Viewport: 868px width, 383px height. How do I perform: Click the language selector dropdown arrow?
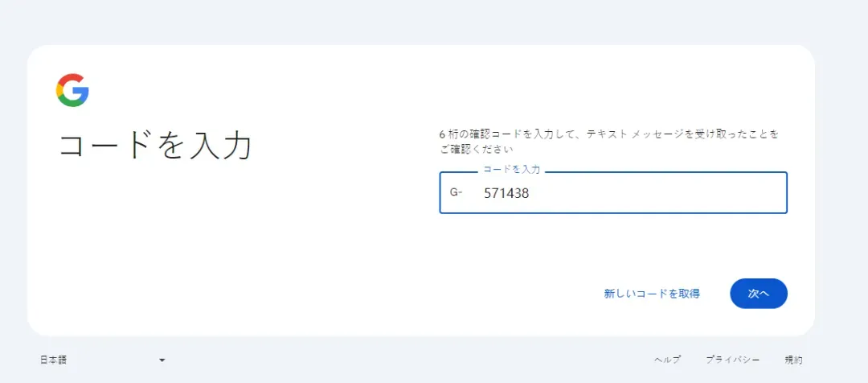pyautogui.click(x=162, y=360)
